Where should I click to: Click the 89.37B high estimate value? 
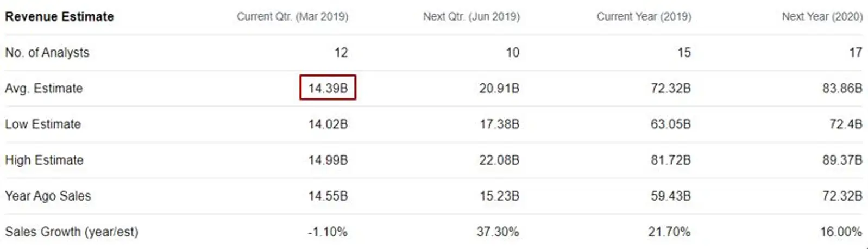click(842, 160)
